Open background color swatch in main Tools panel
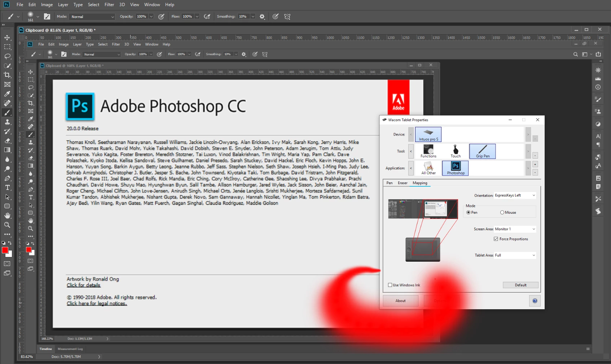 tap(10, 255)
